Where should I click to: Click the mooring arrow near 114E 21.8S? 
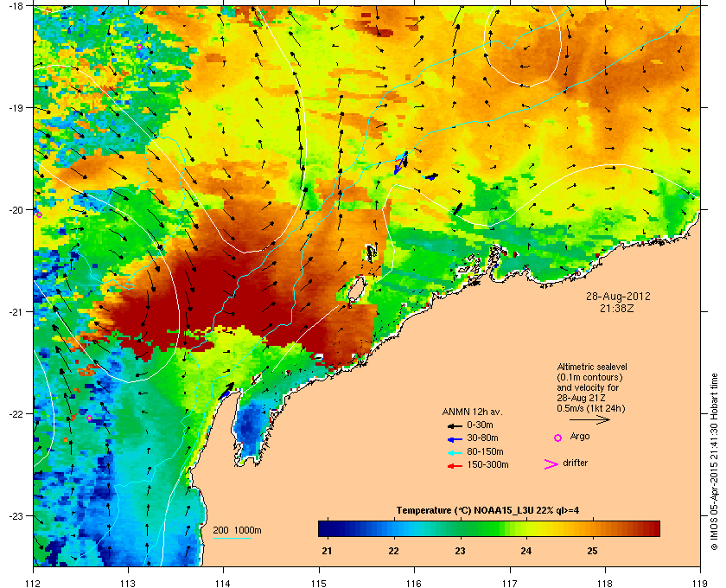(x=226, y=391)
